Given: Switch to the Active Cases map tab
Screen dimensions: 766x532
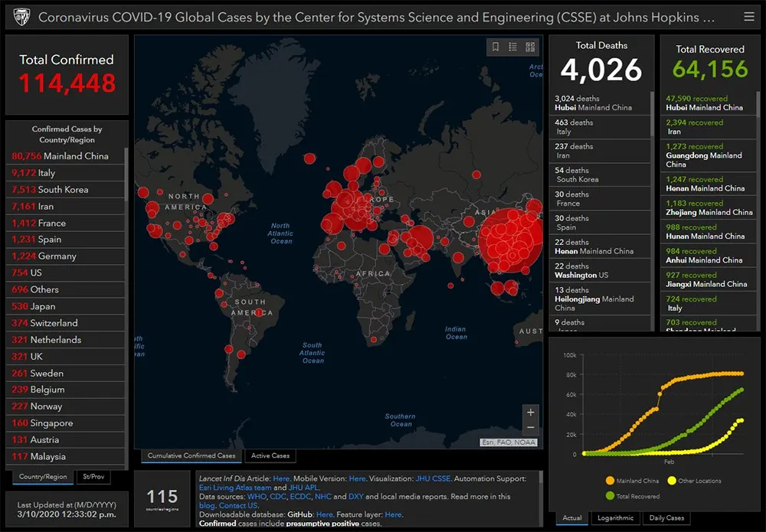Looking at the screenshot, I should 270,456.
